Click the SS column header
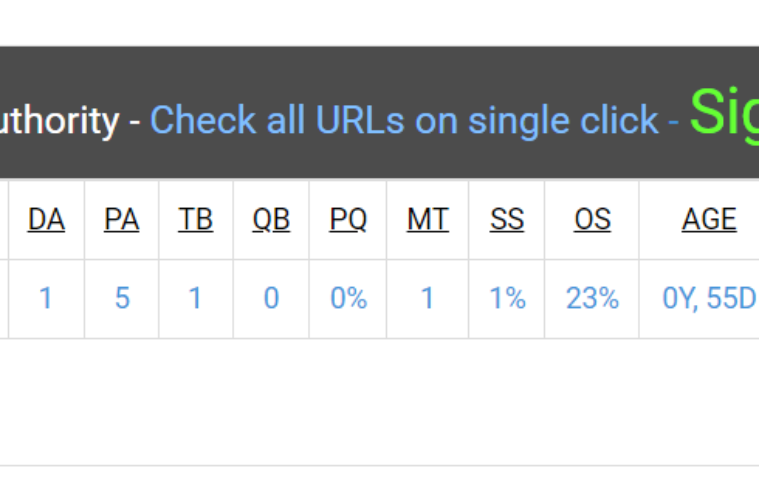The image size is (759, 485). tap(507, 220)
